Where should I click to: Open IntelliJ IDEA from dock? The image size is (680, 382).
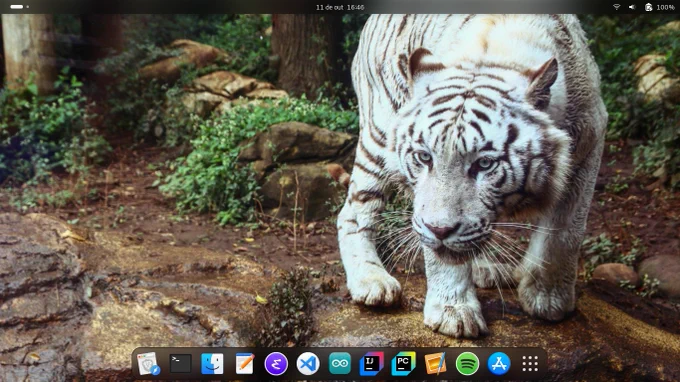pyautogui.click(x=371, y=363)
